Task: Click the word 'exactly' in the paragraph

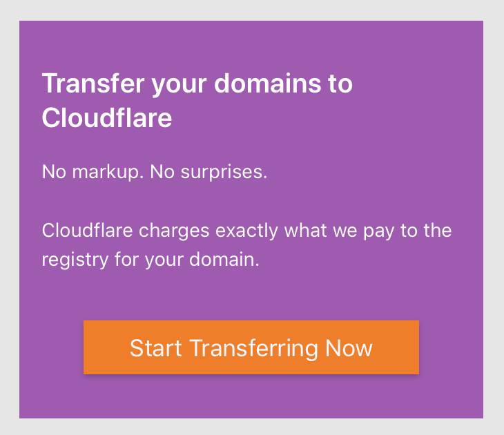Action: pyautogui.click(x=246, y=231)
